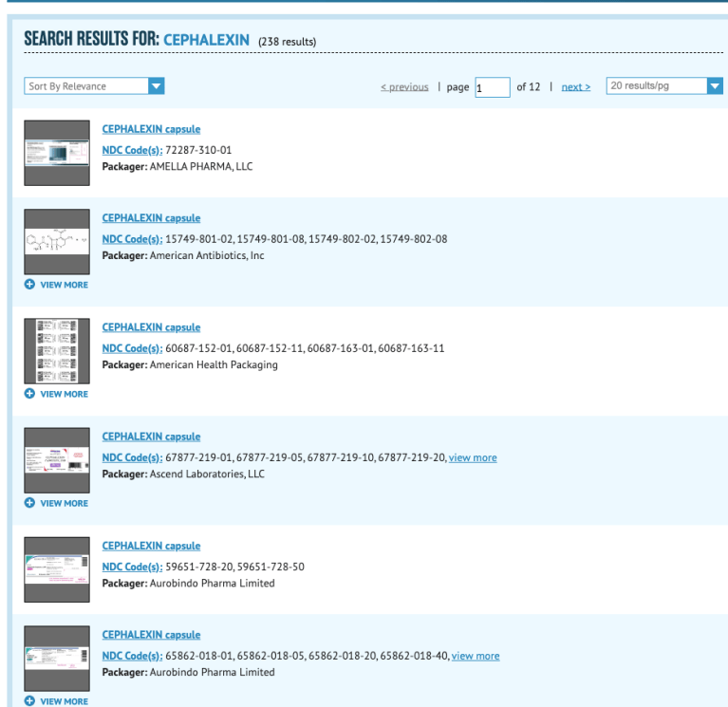Open Cephalexin capsule link for NDC 59651-728-20
Viewport: 728px width, 707px height.
(151, 546)
